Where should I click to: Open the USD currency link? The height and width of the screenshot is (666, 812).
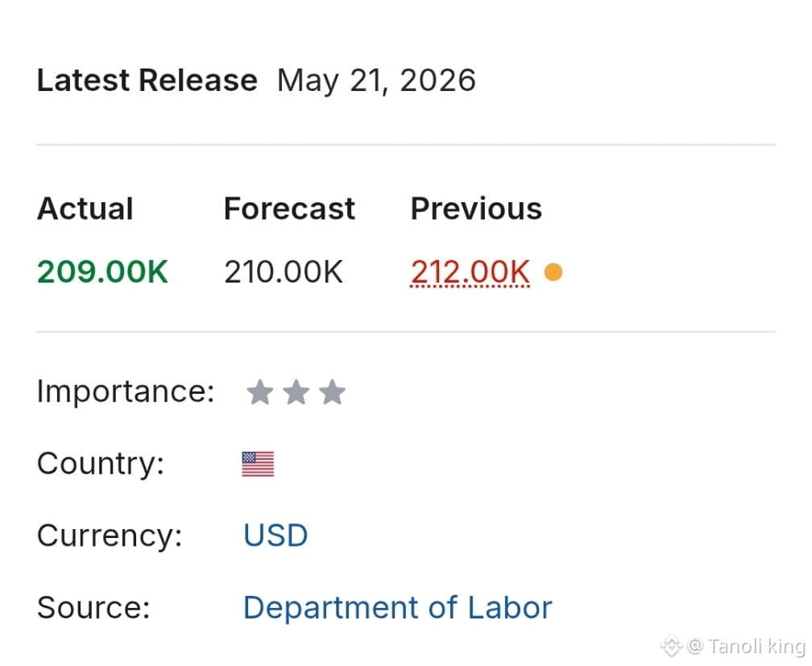tap(275, 536)
